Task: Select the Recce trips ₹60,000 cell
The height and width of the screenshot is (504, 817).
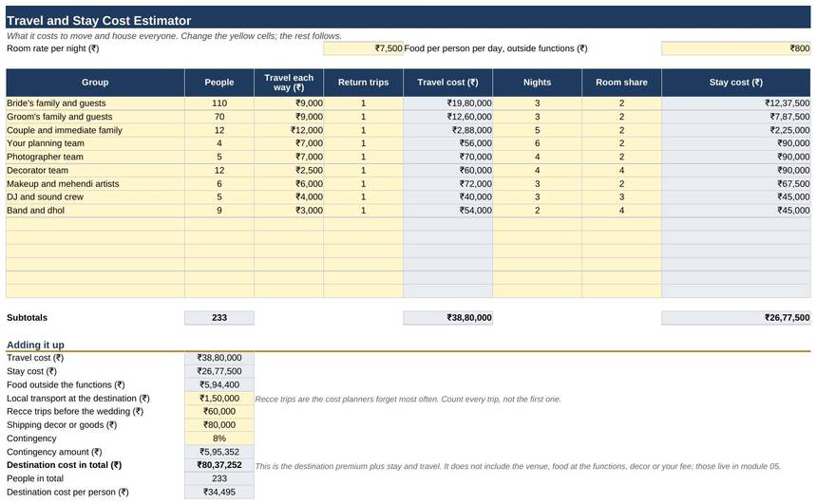Action: (x=219, y=411)
